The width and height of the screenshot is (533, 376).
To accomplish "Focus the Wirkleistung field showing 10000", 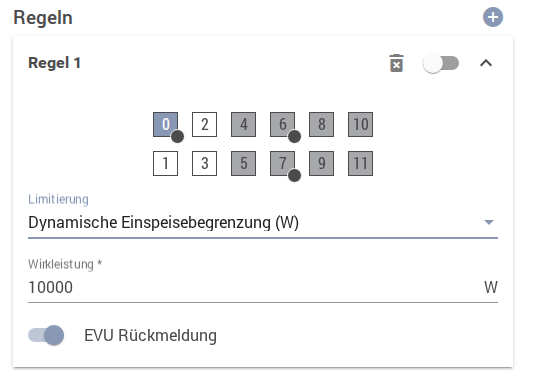I will (263, 288).
